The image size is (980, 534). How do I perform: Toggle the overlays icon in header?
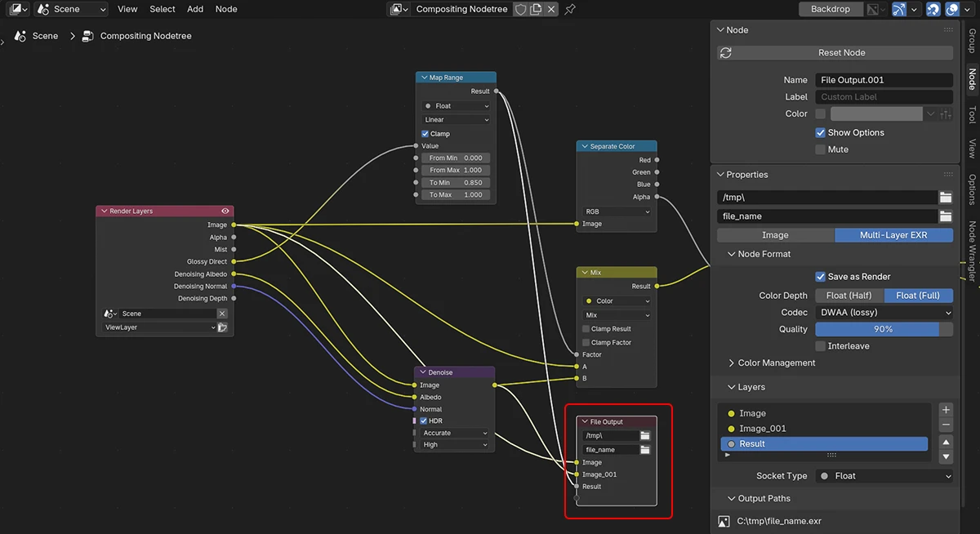(952, 9)
